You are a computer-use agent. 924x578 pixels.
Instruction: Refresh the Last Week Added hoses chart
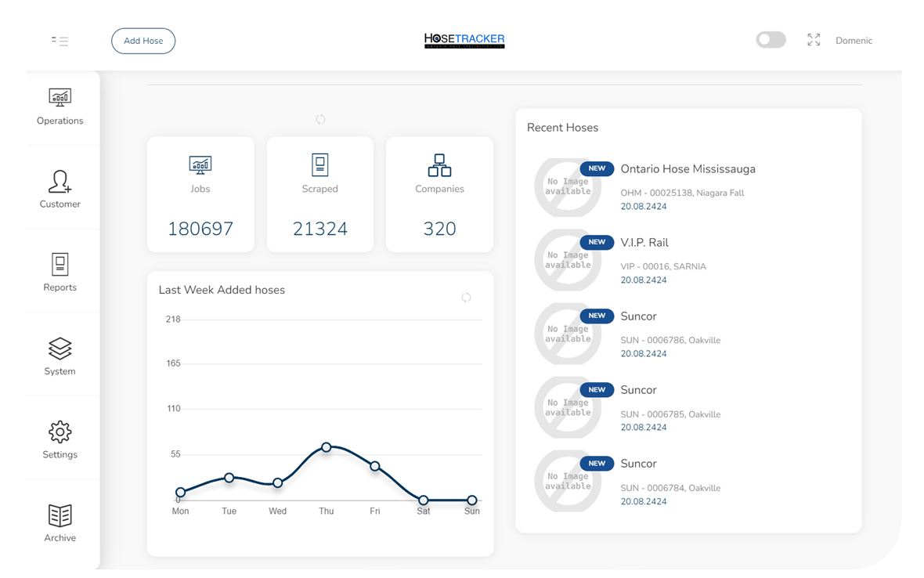[x=466, y=297]
